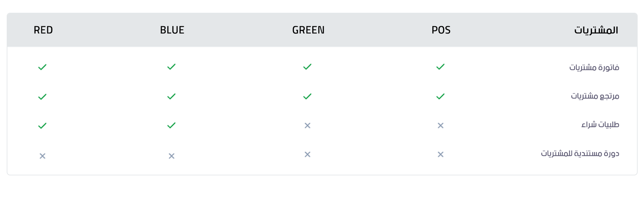644x211 pixels.
Task: Click the مرتجع مشتريات row label
Action: point(595,96)
